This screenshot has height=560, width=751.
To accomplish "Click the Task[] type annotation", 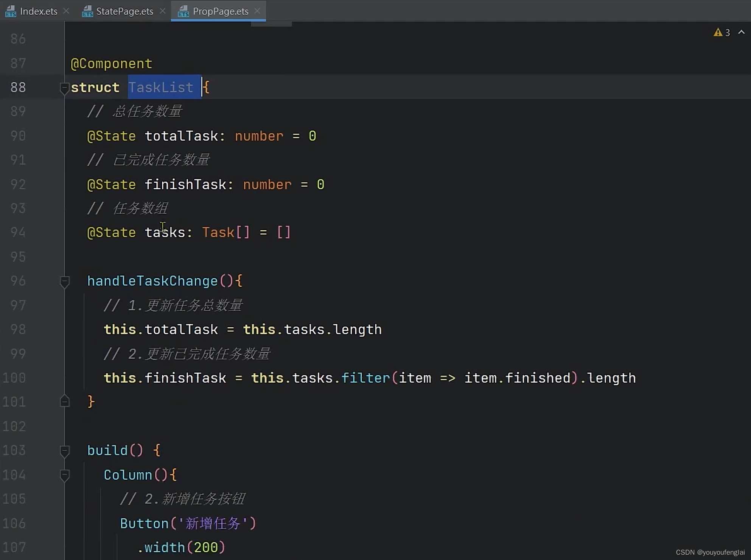I will (x=226, y=233).
